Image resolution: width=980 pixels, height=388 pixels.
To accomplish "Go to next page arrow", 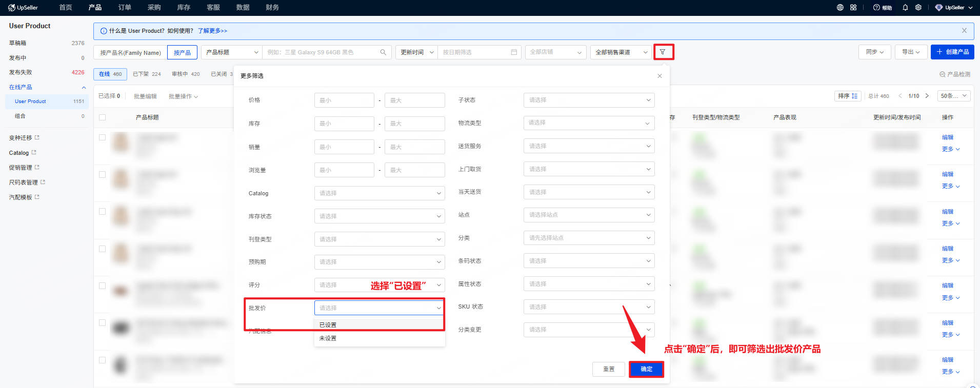I will (927, 96).
